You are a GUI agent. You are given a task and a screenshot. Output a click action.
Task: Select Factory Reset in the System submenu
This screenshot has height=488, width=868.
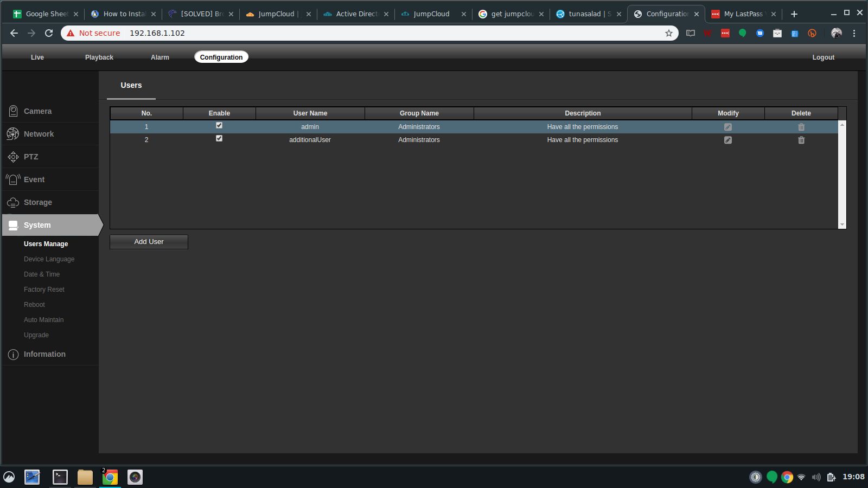44,290
